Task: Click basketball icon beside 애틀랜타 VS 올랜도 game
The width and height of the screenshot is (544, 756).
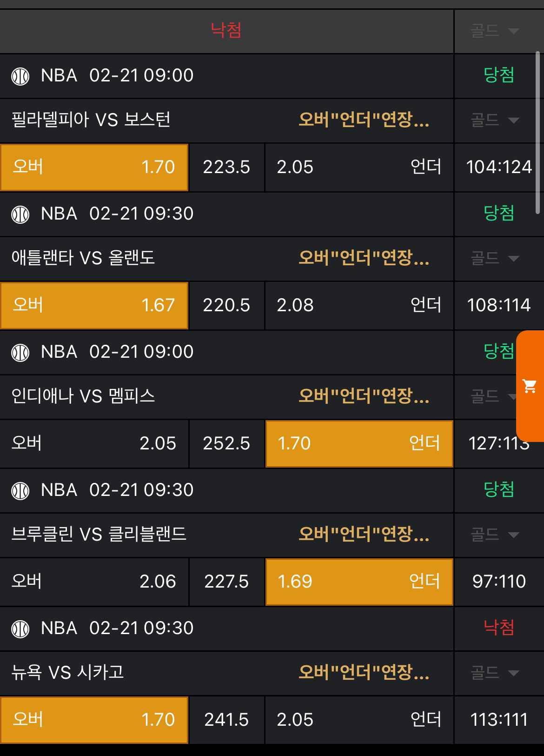Action: tap(20, 214)
